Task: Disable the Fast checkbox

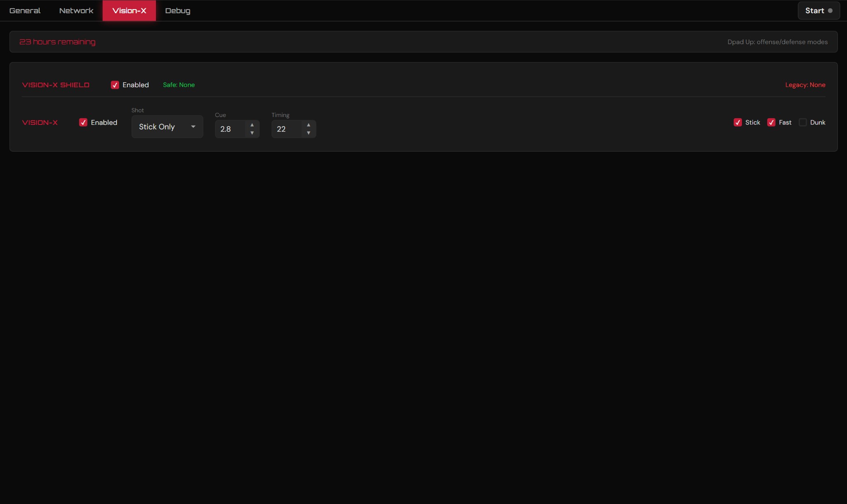Action: [771, 122]
